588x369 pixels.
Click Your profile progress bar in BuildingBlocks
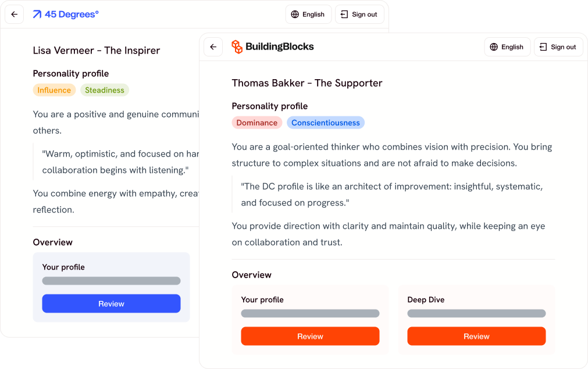310,314
